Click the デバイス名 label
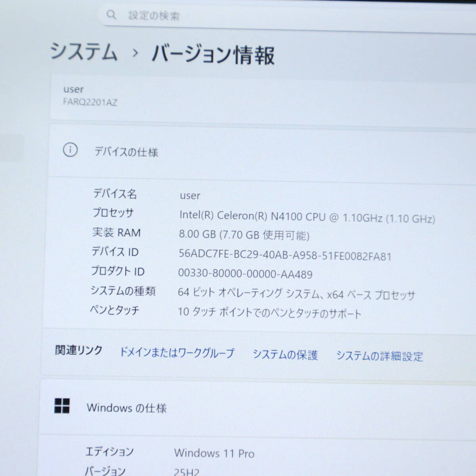The image size is (476, 476). point(115,194)
